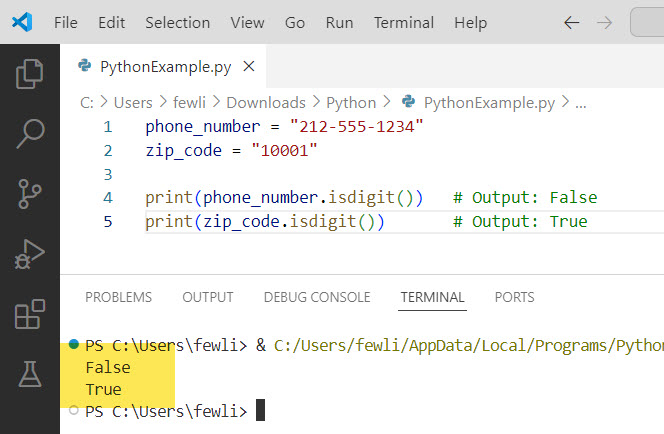
Task: Click the "212-555-1234" string literal
Action: tap(357, 127)
